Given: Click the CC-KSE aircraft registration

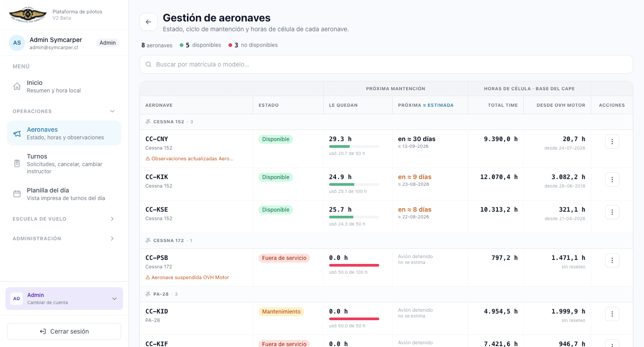Looking at the screenshot, I should pyautogui.click(x=157, y=209).
